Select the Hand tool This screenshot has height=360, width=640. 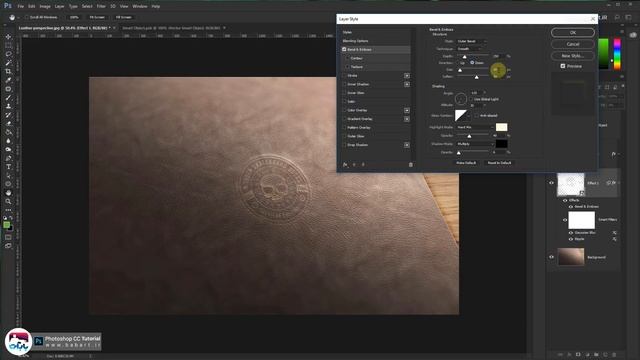tap(8, 193)
